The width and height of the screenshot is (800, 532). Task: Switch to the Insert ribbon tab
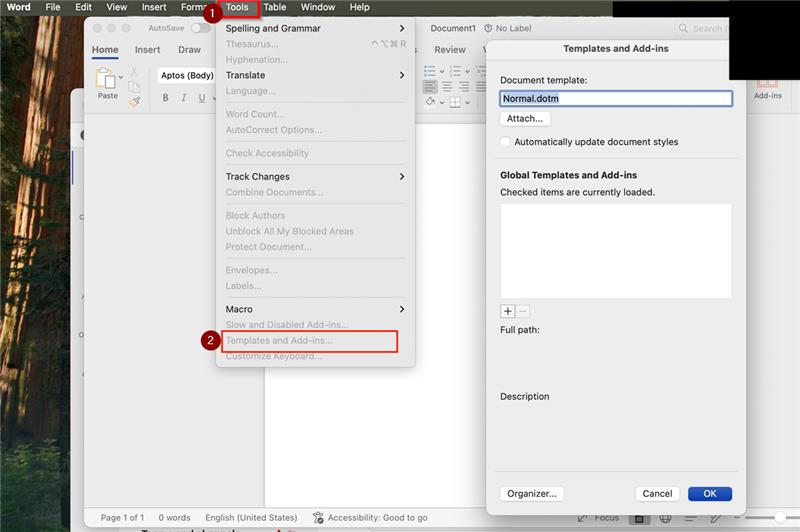[147, 50]
